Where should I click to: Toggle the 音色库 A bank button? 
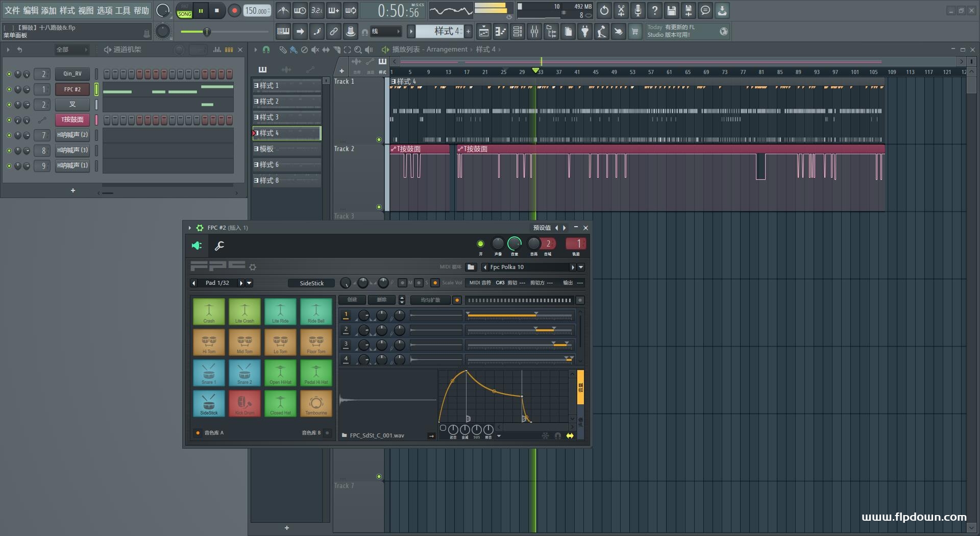point(198,433)
